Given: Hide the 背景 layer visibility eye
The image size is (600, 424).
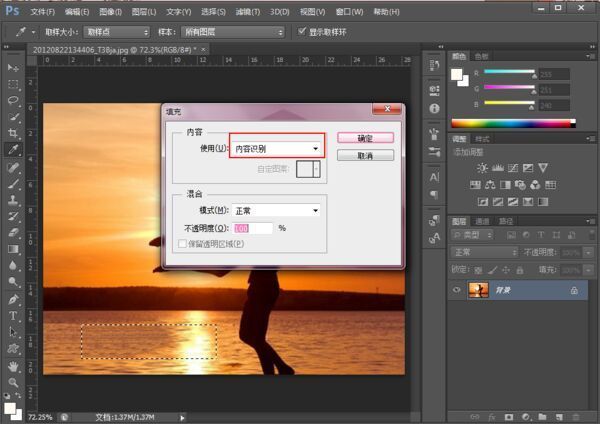Looking at the screenshot, I should [457, 290].
